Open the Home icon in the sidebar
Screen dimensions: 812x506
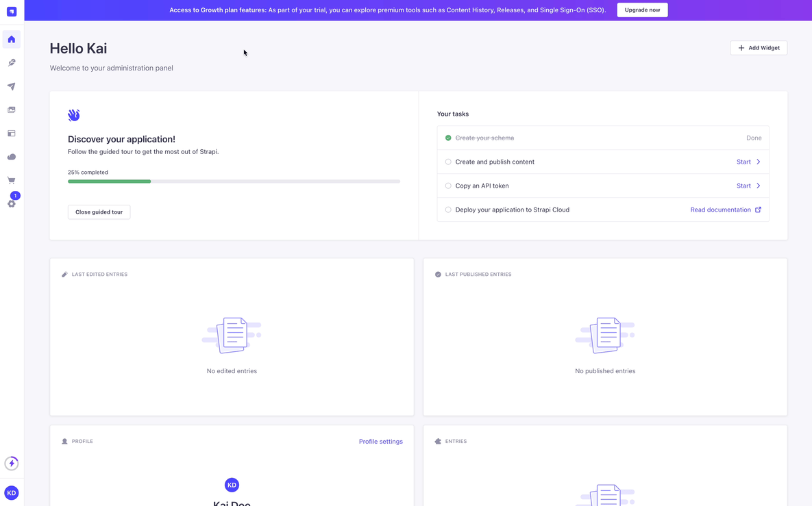(x=11, y=39)
